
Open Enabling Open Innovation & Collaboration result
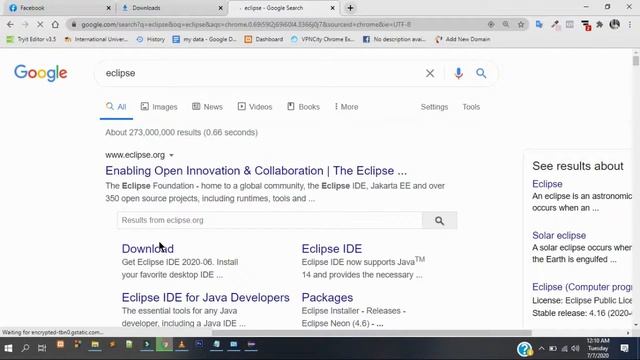(x=256, y=171)
